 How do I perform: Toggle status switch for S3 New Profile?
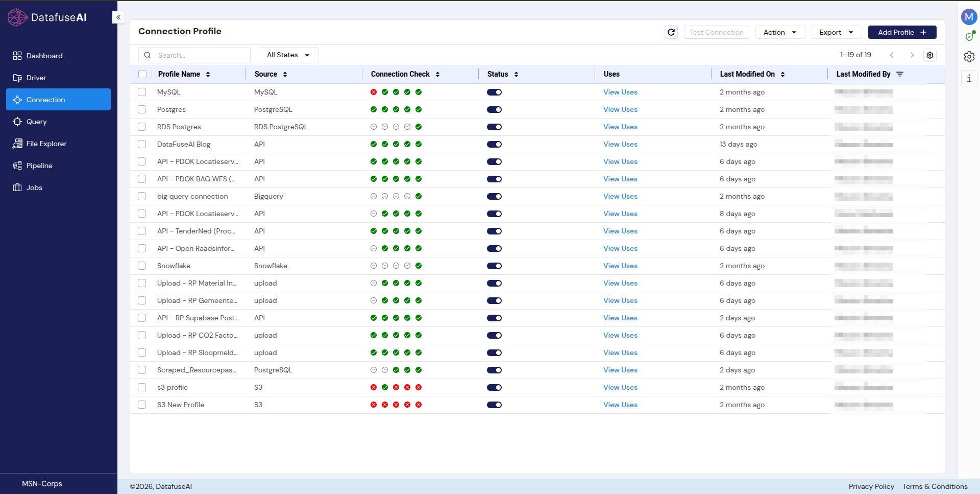494,405
